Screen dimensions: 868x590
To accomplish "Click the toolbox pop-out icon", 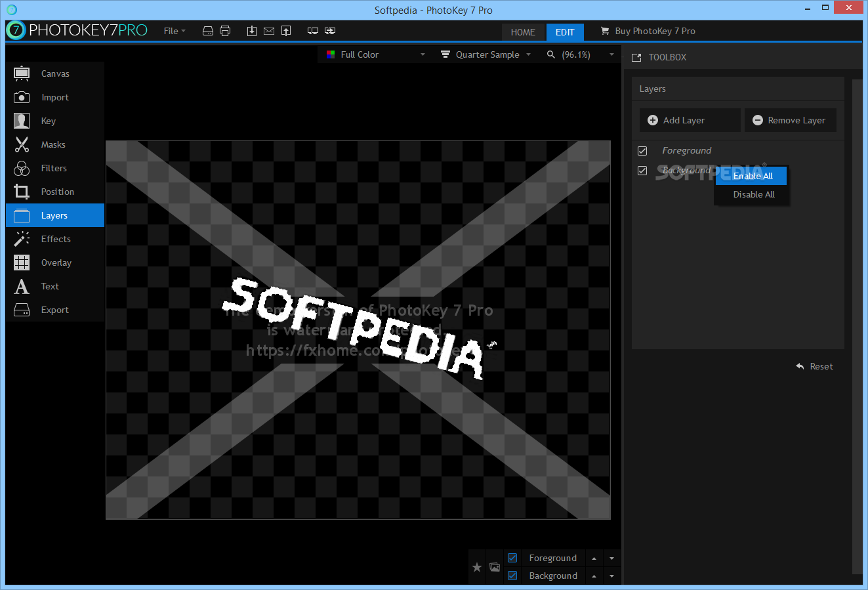I will point(636,58).
